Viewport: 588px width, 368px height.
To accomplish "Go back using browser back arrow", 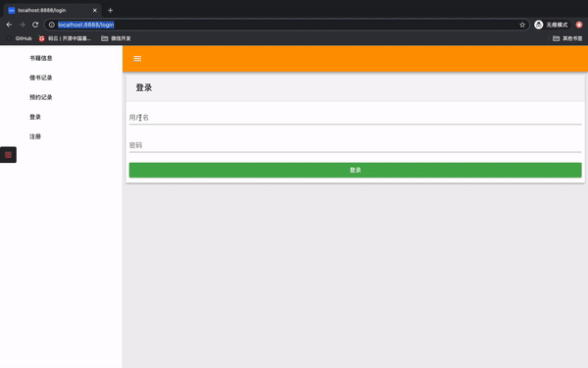I will (9, 25).
